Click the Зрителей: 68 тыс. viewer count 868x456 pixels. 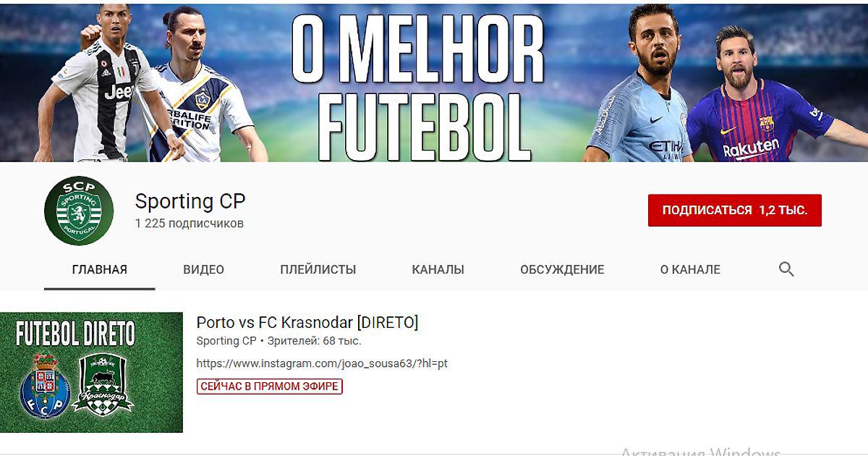coord(314,341)
